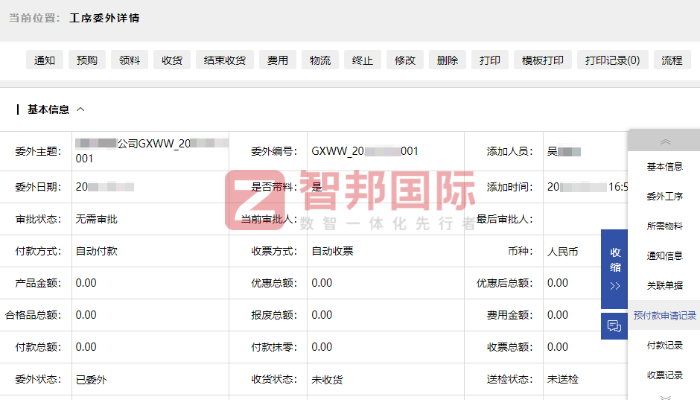Screen dimensions: 700x400
Task: Click the 物流 logistics button
Action: coord(320,60)
